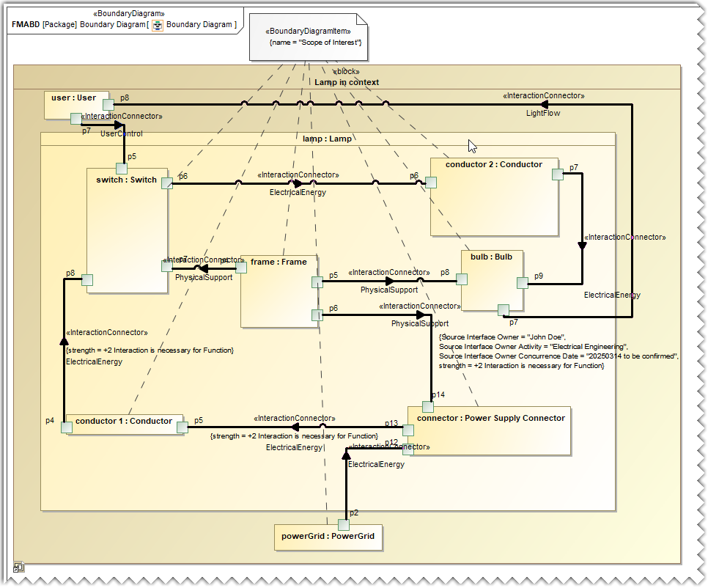Select port p9 on the bulb

[x=523, y=283]
